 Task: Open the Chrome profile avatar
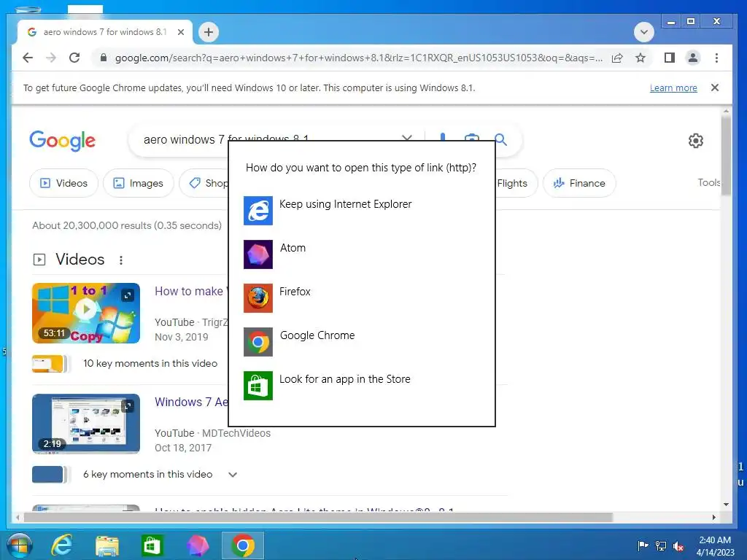pyautogui.click(x=693, y=58)
